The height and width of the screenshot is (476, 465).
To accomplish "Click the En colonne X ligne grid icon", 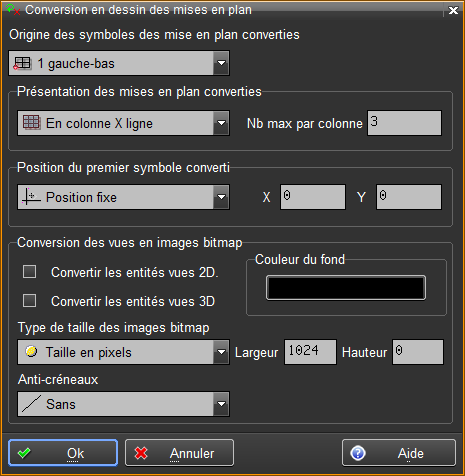I will (x=31, y=123).
